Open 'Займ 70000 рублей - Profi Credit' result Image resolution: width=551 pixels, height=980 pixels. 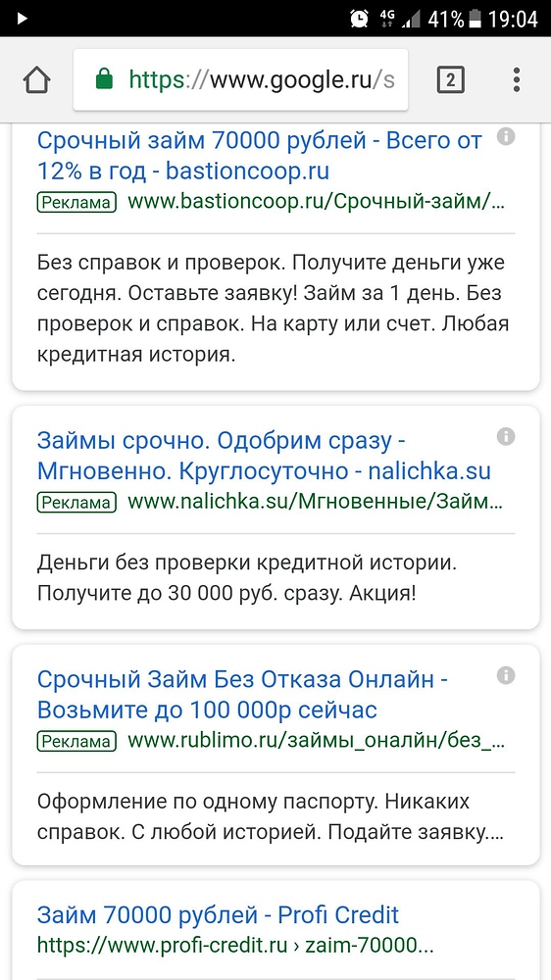click(218, 915)
